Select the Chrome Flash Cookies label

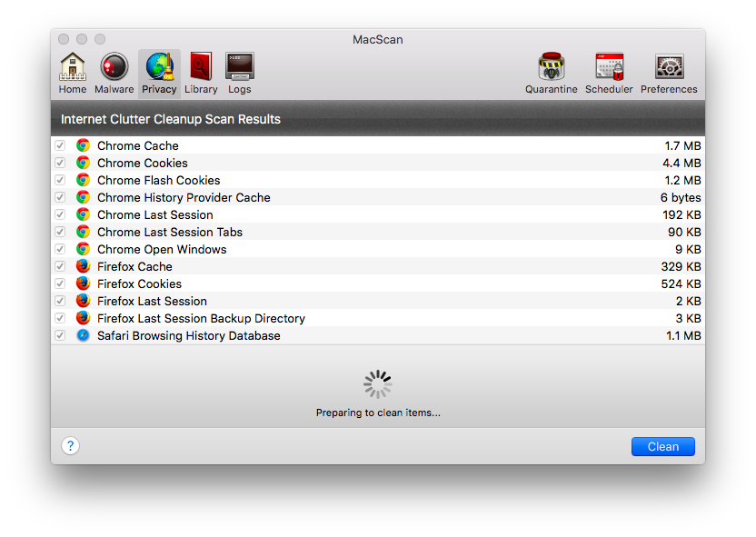coord(159,180)
